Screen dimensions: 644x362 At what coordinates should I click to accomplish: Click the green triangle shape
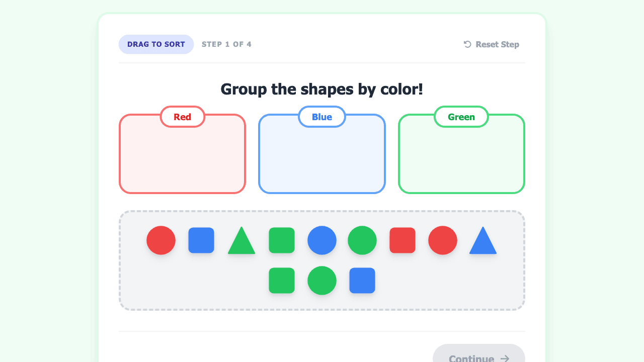242,241
